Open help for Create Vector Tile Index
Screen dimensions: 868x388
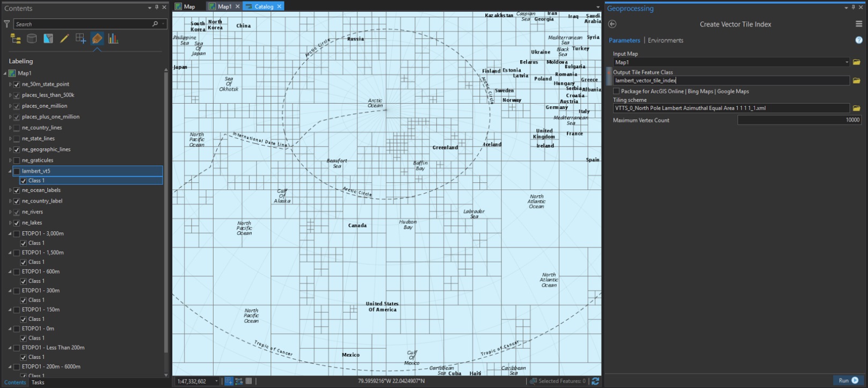[x=859, y=40]
